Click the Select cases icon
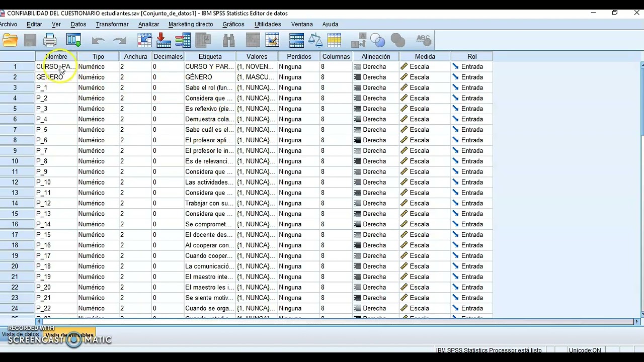Image resolution: width=644 pixels, height=362 pixels. click(334, 40)
